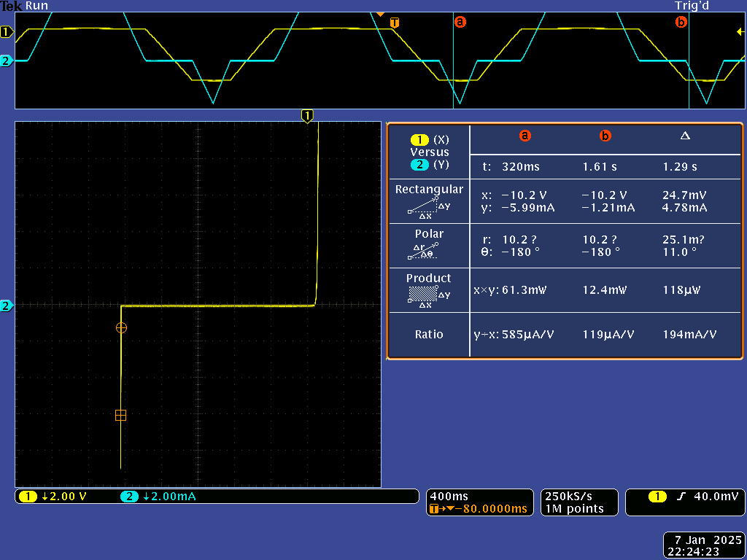Select the cursor a column header
Viewport: 747px width, 560px height.
tap(525, 136)
